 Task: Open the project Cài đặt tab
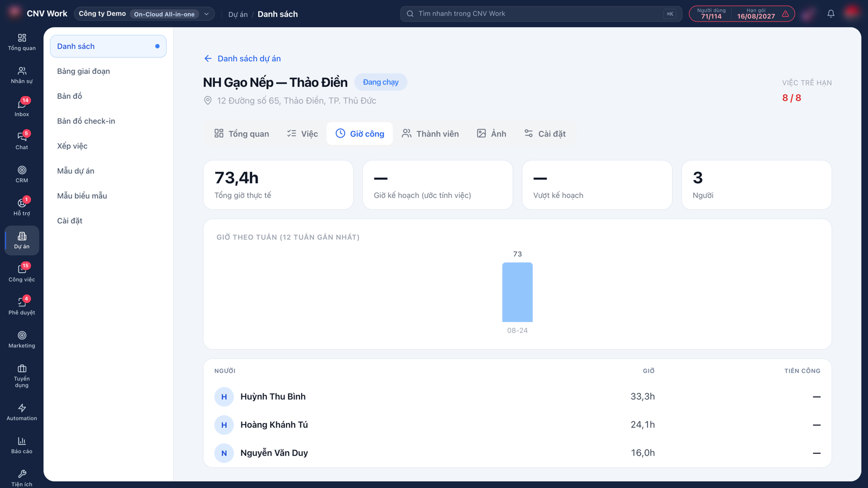545,133
